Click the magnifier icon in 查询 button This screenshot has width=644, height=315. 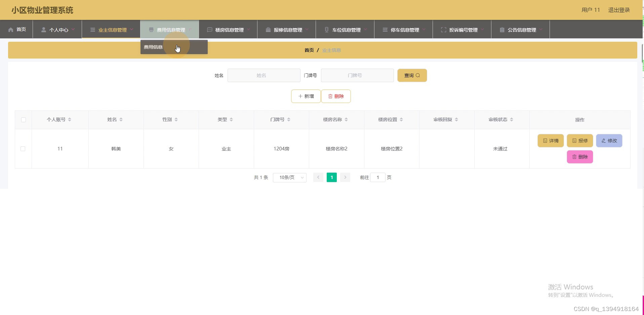click(418, 75)
